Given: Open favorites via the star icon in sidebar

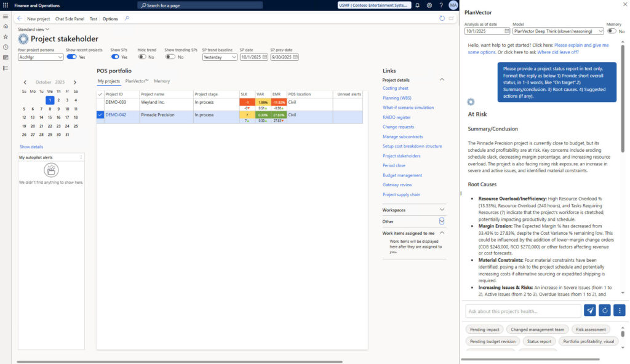Looking at the screenshot, I should click(x=5, y=36).
